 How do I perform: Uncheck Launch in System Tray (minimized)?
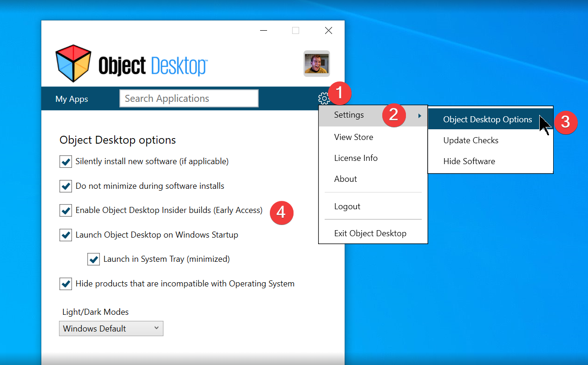point(93,259)
